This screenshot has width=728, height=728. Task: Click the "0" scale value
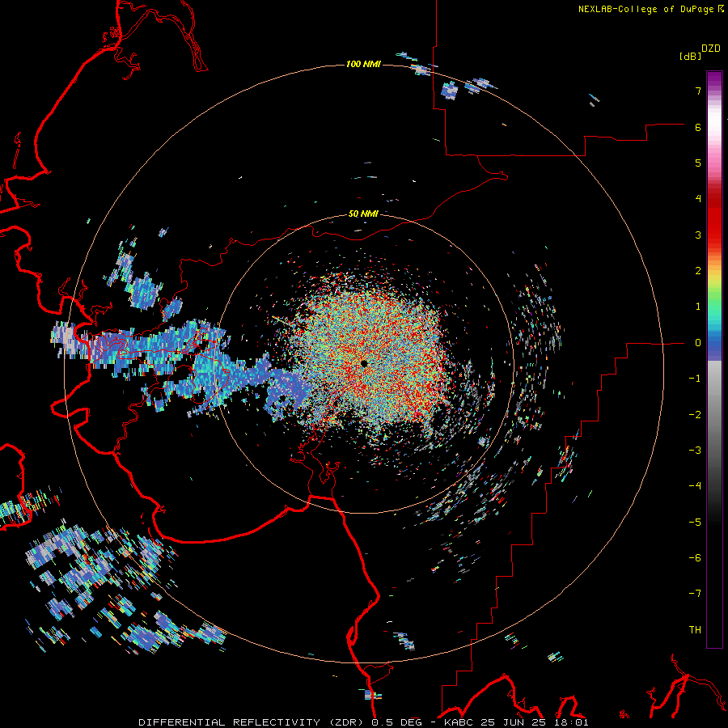(x=698, y=343)
